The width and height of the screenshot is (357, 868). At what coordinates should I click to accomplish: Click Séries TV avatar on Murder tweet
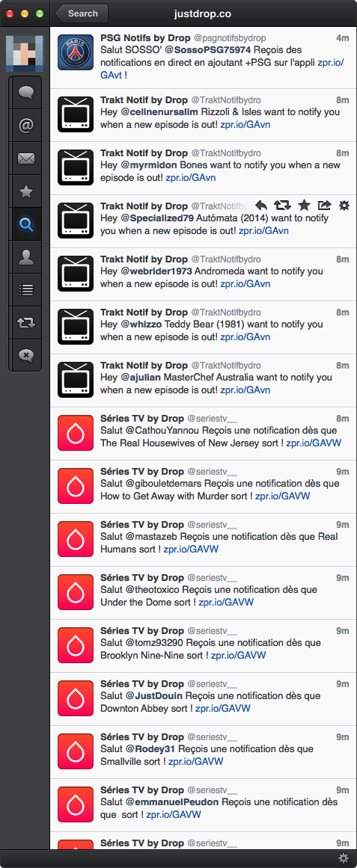[x=76, y=486]
